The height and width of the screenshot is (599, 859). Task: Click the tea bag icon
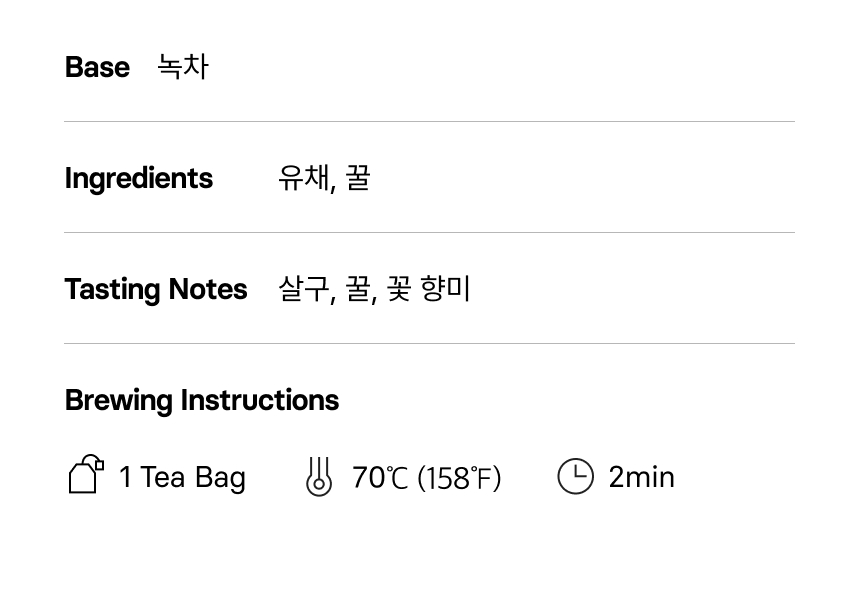pos(86,474)
